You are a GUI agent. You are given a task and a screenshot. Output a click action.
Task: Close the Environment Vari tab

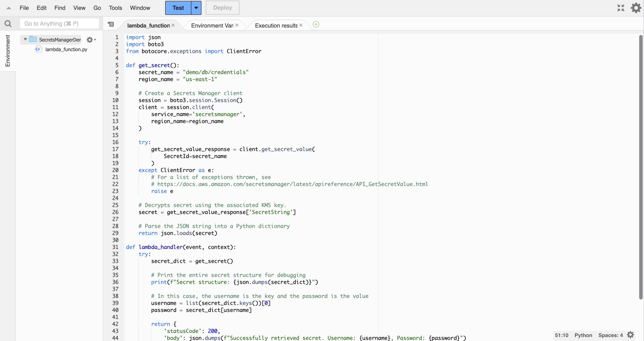237,25
